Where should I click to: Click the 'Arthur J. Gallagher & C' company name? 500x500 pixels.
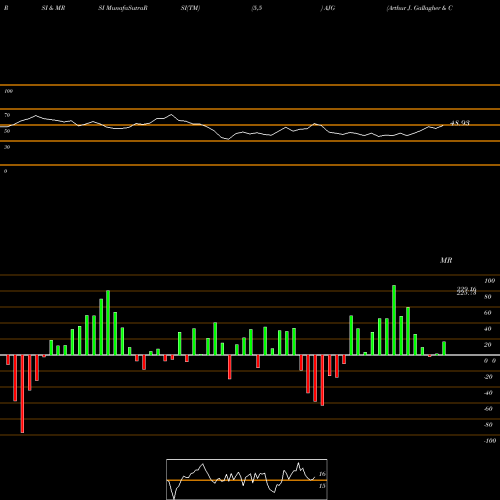click(x=419, y=8)
